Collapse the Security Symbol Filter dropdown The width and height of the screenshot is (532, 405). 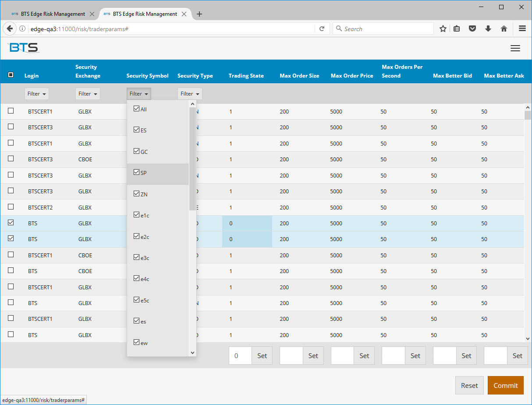139,94
